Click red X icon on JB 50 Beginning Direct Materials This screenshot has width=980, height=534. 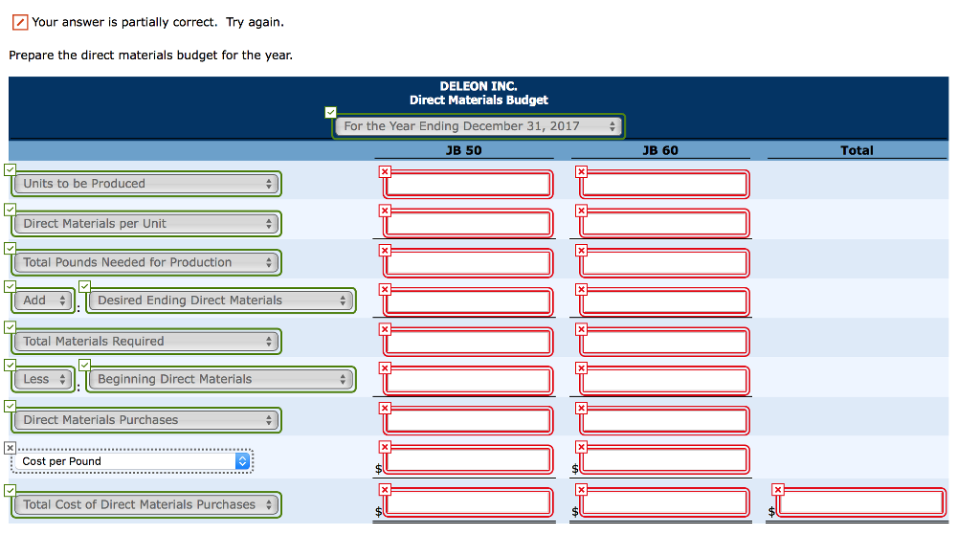click(x=385, y=368)
